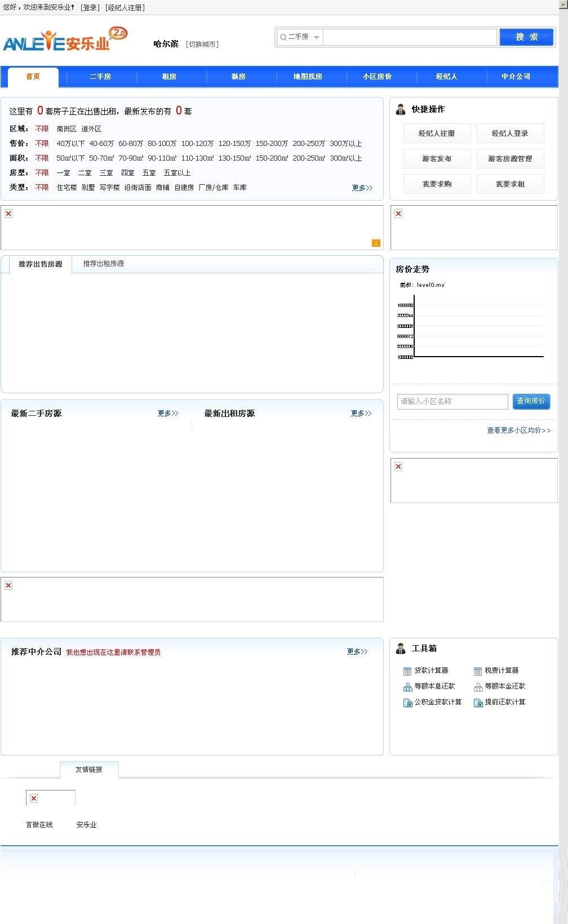Click the AnLeYe 安乐业 logo
The image size is (568, 924).
click(x=65, y=39)
